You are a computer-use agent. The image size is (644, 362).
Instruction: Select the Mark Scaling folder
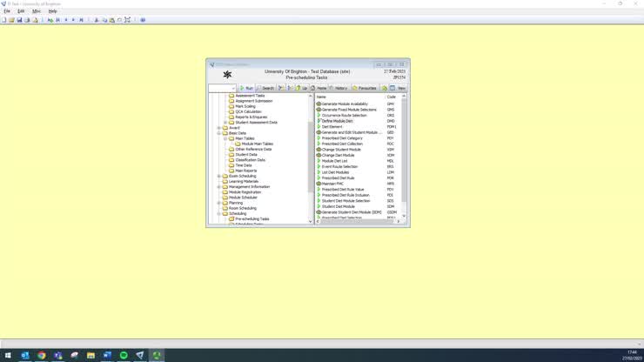coord(245,106)
